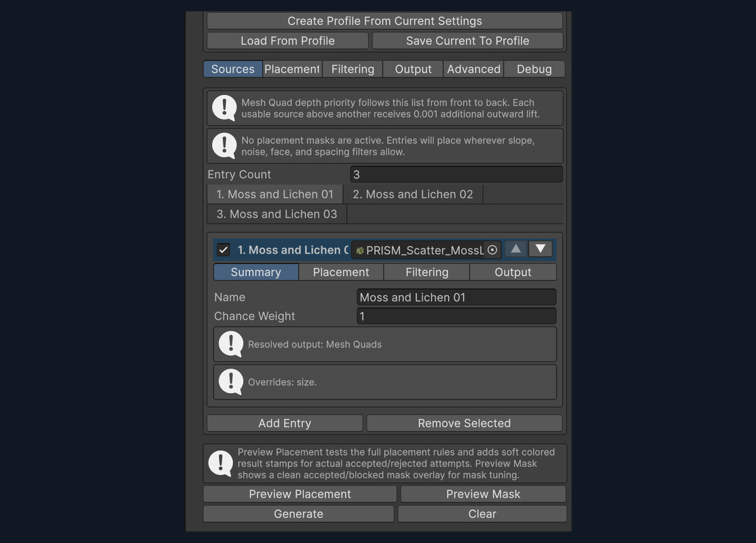This screenshot has height=543, width=756.
Task: Move entry down with the down arrow
Action: click(x=540, y=249)
